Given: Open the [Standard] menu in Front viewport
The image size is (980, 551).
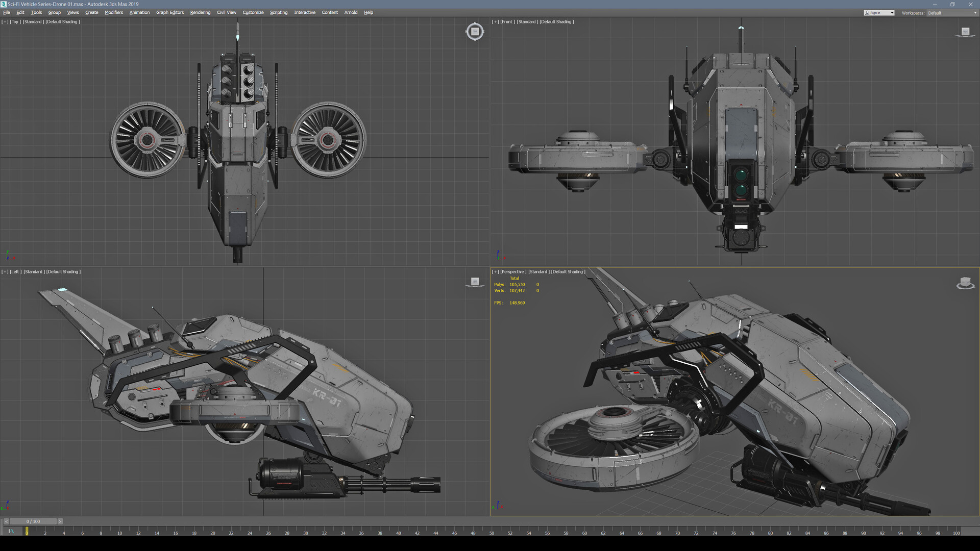Looking at the screenshot, I should tap(526, 21).
